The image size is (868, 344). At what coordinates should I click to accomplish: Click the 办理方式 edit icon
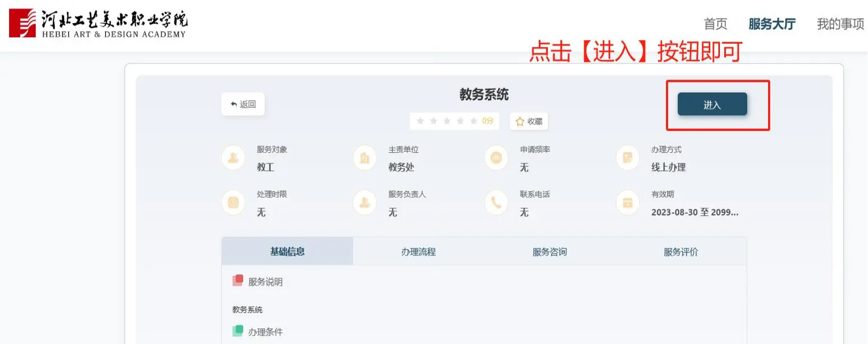(x=627, y=158)
